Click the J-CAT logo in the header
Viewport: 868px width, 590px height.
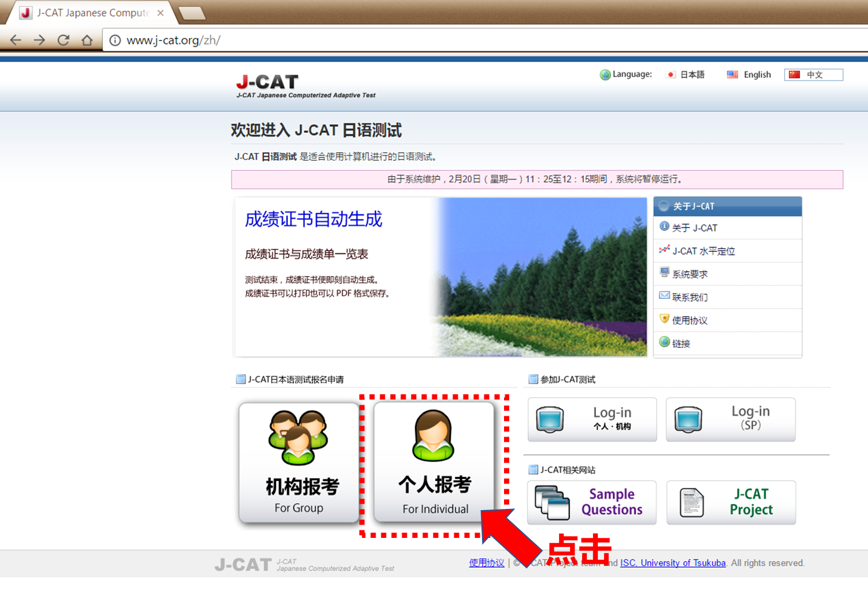click(306, 86)
